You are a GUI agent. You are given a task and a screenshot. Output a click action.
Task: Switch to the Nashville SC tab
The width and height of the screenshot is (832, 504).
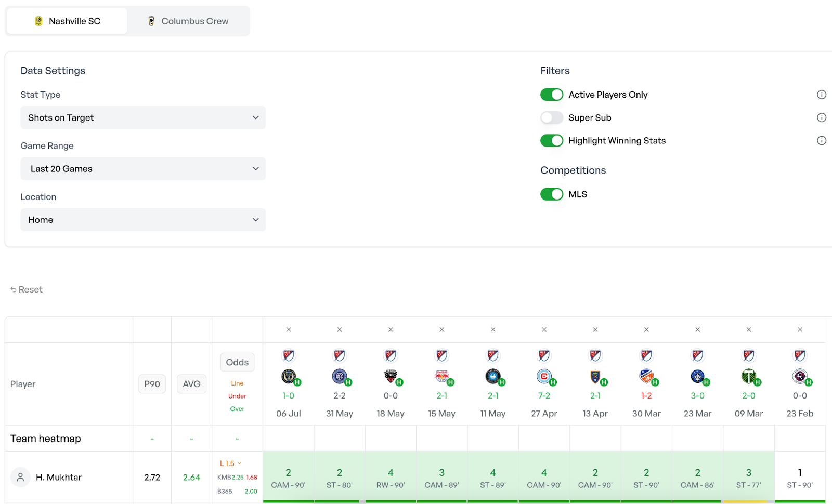click(x=67, y=21)
